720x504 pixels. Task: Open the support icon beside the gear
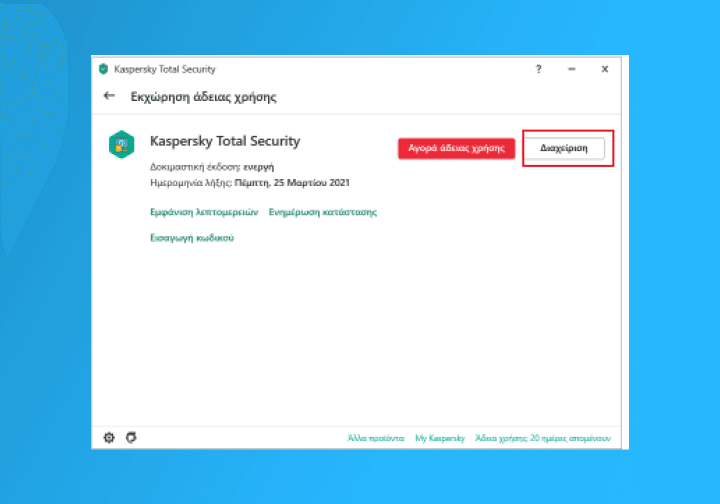[x=131, y=438]
